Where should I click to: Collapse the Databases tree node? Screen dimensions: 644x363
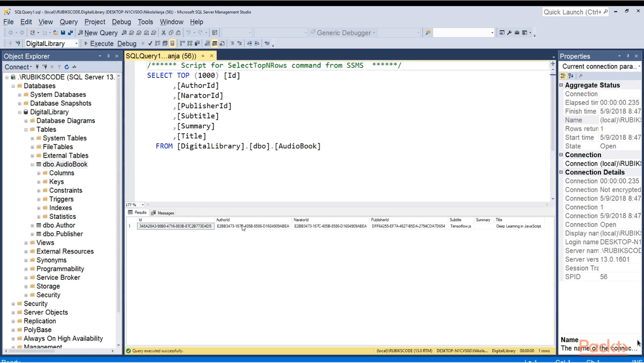click(x=13, y=86)
